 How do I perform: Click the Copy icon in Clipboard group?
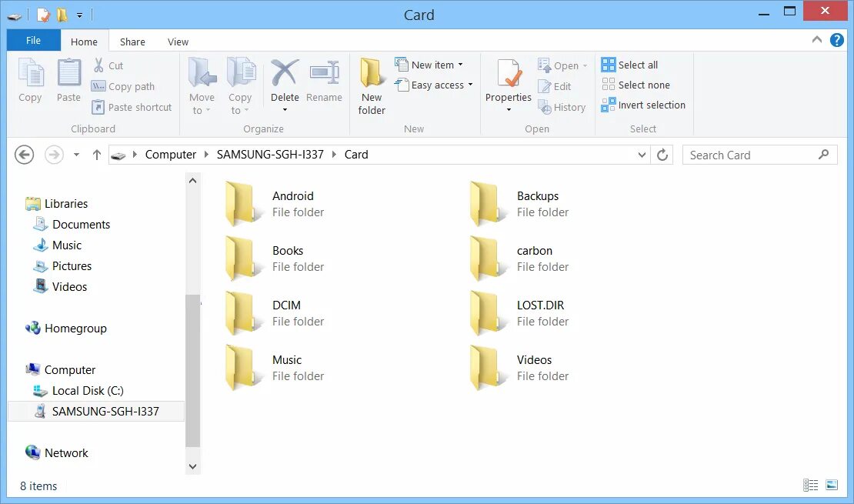[x=31, y=73]
